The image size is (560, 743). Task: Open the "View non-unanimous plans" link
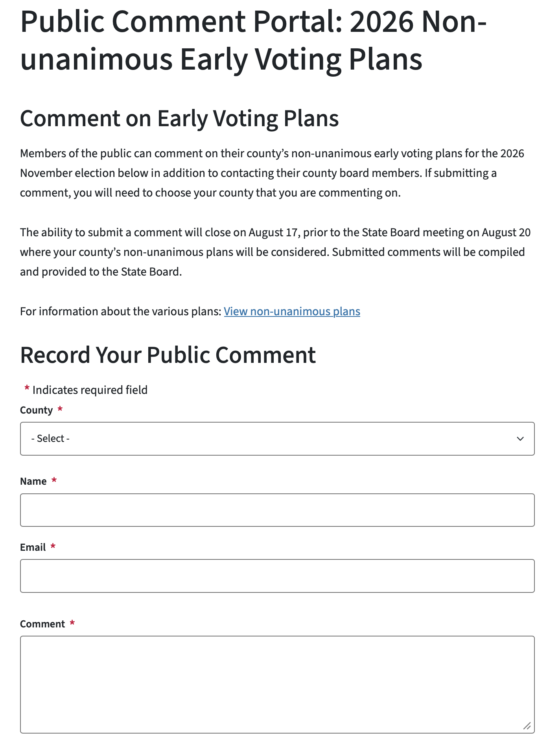(292, 311)
